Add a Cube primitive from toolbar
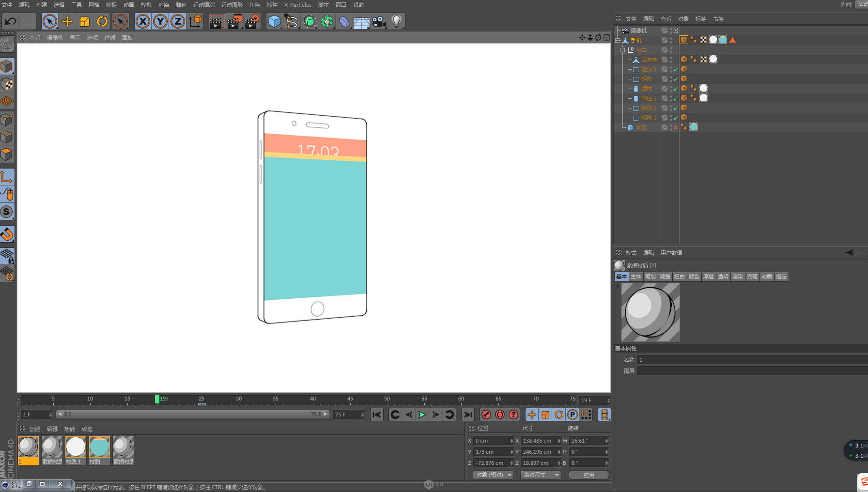Viewport: 868px width, 492px height. 274,21
